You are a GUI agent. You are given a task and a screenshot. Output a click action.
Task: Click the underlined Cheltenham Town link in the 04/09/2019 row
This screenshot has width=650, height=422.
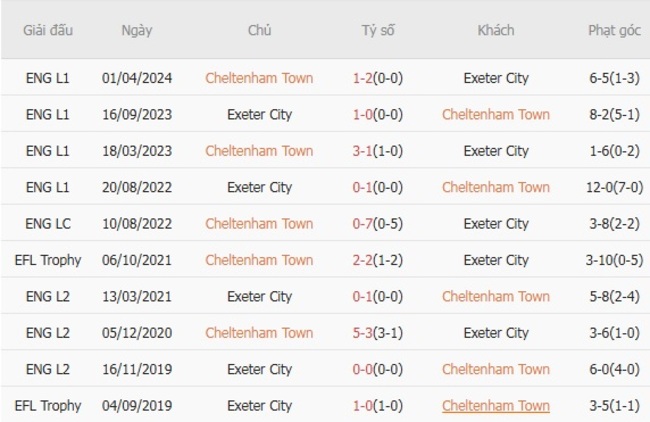click(x=495, y=405)
